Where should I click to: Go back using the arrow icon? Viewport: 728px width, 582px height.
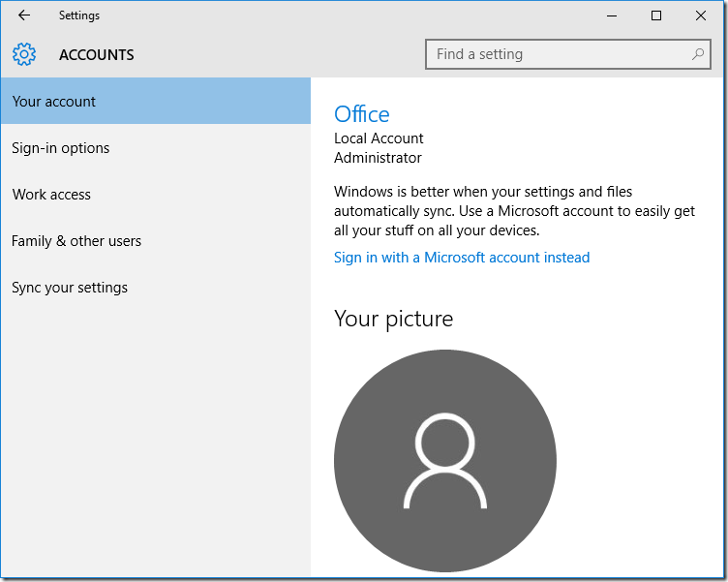pos(23,15)
